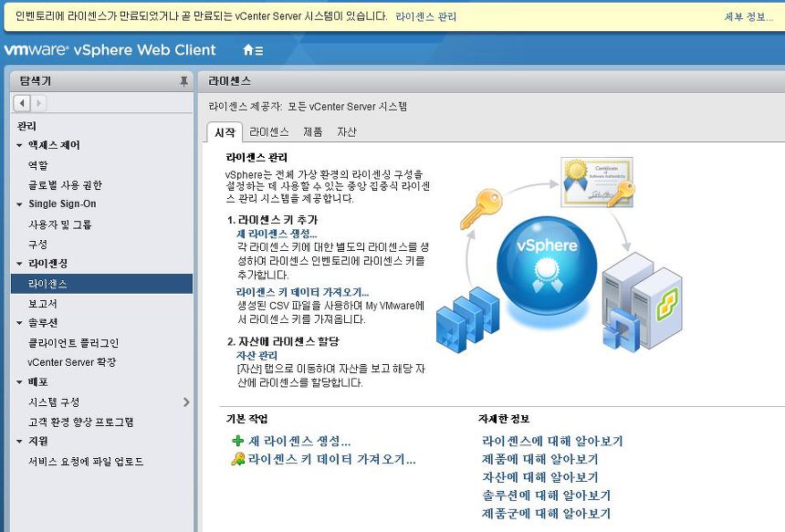Collapse the 지원 tree section

click(19, 442)
